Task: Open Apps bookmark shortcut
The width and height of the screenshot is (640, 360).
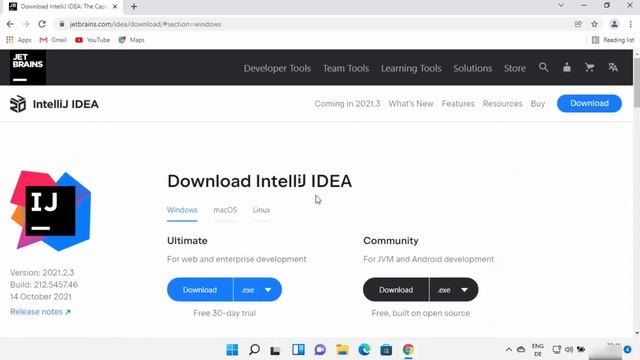Action: pos(19,40)
